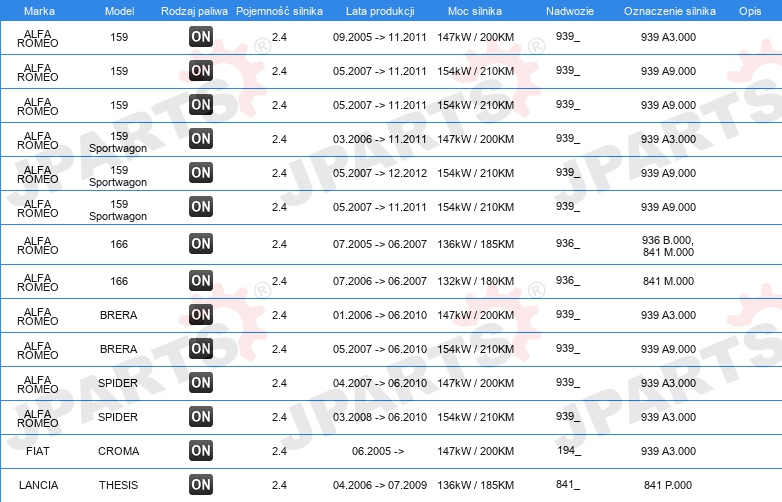The height and width of the screenshot is (502, 782).
Task: Click body code 841_ in THESIS row
Action: [568, 484]
